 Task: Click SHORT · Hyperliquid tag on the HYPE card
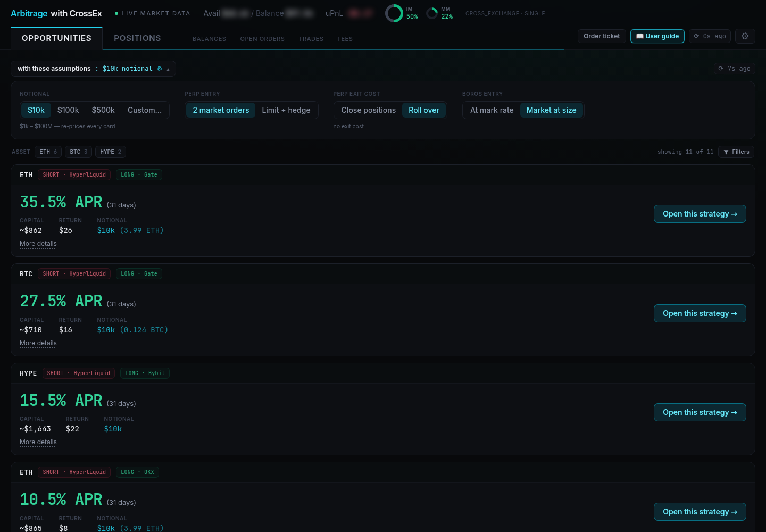pyautogui.click(x=79, y=373)
